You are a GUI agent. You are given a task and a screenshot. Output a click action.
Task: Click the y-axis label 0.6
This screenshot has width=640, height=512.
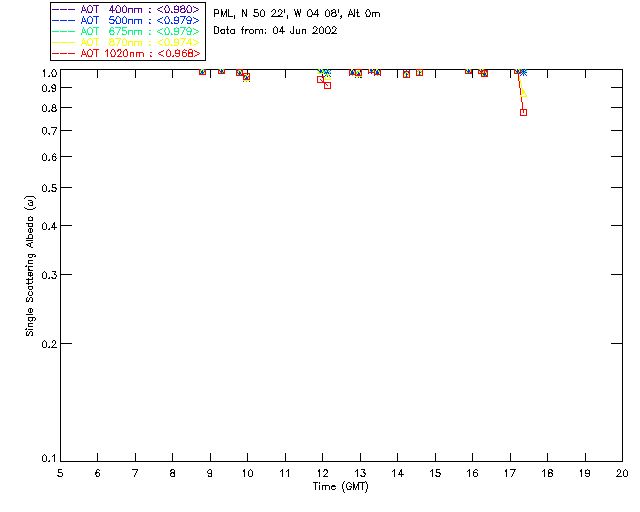click(x=49, y=157)
